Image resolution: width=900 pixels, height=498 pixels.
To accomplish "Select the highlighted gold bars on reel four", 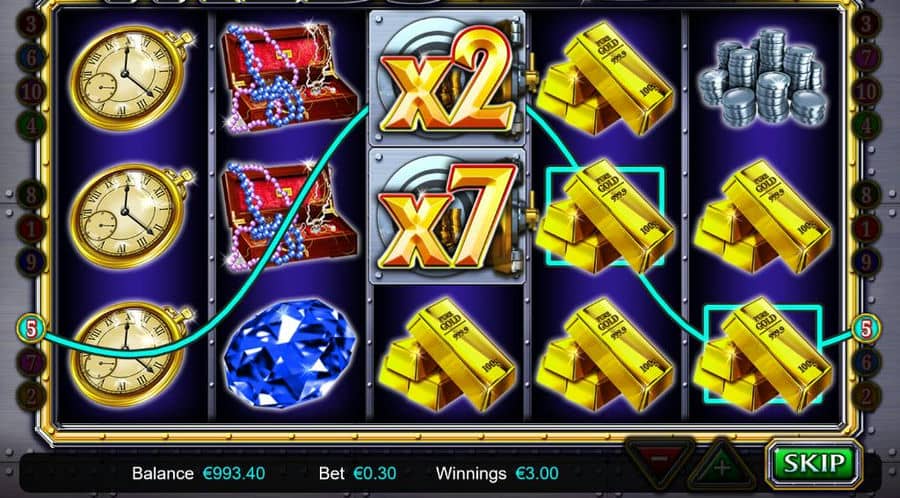I will 605,217.
